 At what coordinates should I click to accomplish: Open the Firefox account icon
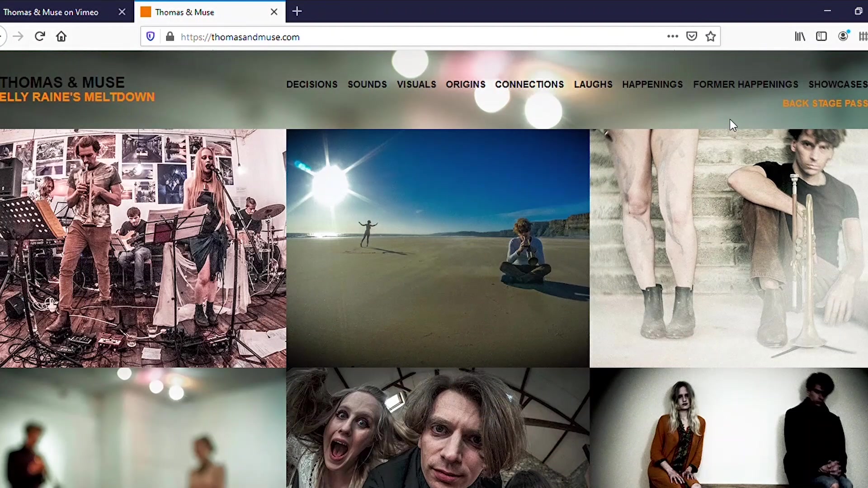pos(843,36)
